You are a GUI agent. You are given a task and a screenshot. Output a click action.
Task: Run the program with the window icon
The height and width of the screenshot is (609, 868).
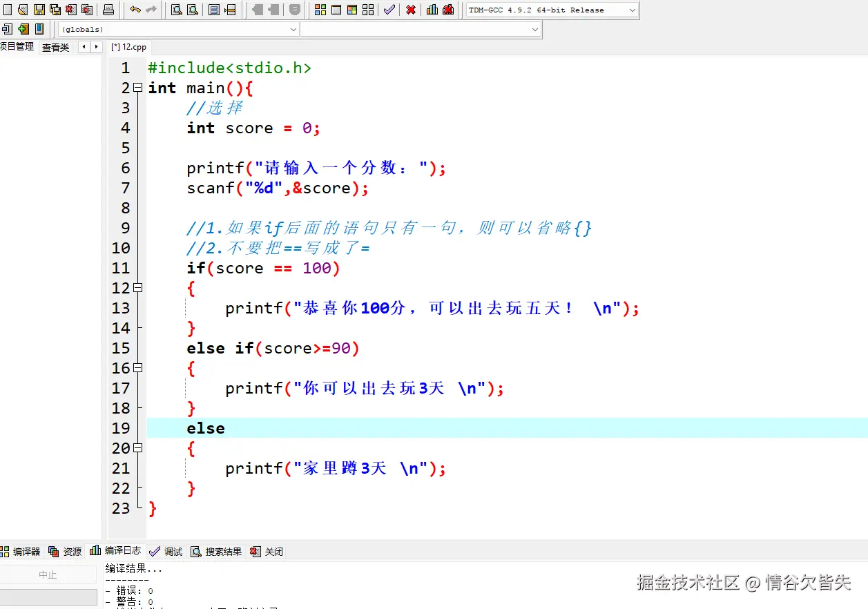point(336,10)
